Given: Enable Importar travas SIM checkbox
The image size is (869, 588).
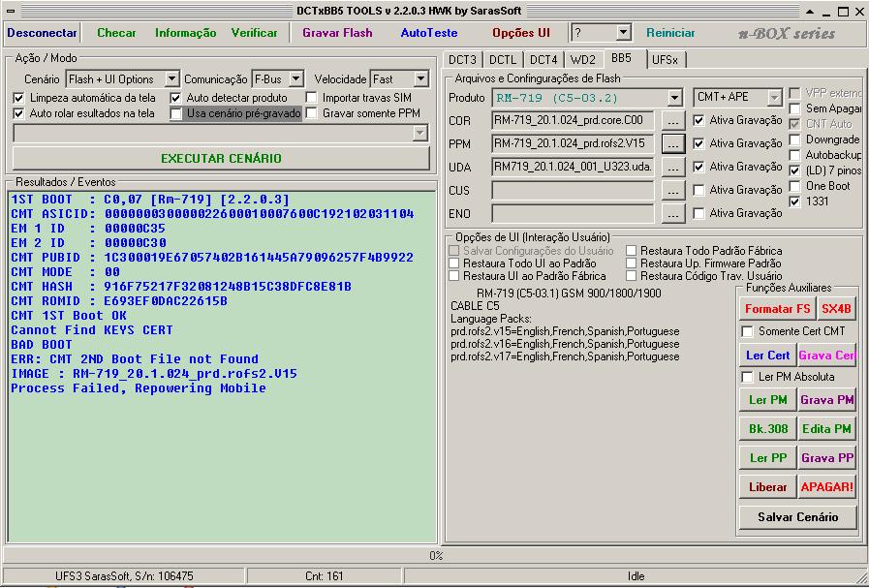Looking at the screenshot, I should 312,98.
